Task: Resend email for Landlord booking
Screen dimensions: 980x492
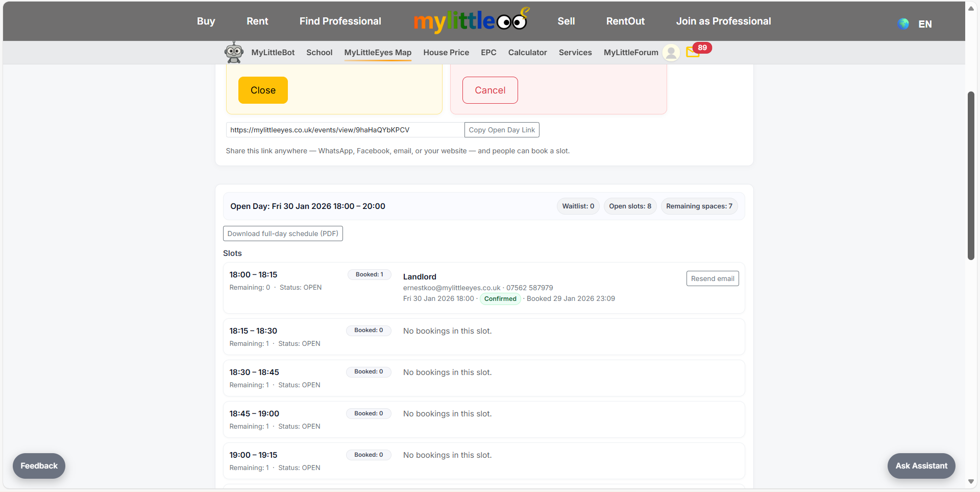Action: click(712, 278)
